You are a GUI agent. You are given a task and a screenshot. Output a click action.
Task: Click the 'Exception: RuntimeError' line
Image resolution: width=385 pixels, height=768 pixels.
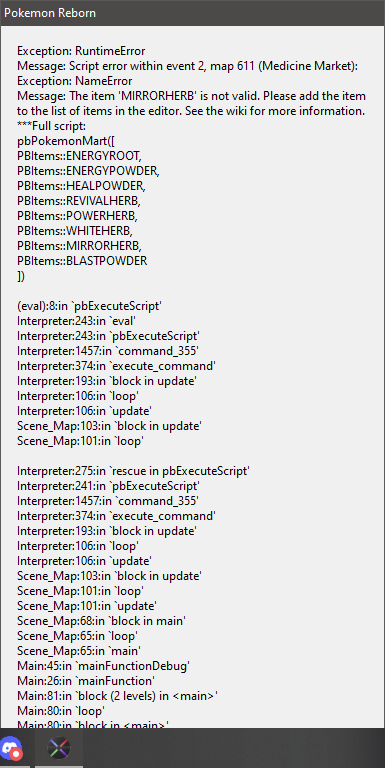tap(81, 51)
